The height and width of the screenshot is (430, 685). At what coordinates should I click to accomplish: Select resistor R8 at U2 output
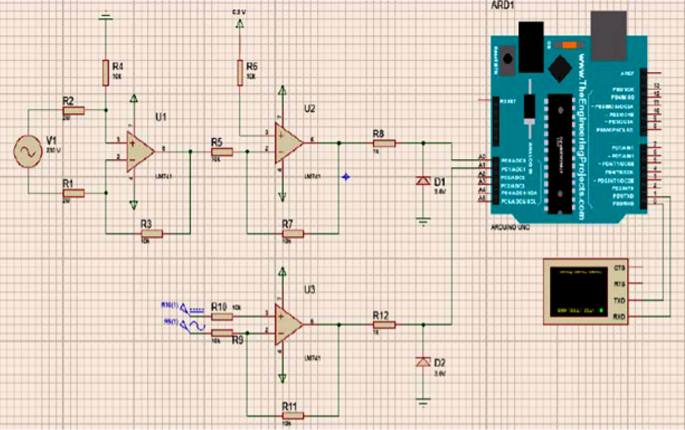coord(384,143)
